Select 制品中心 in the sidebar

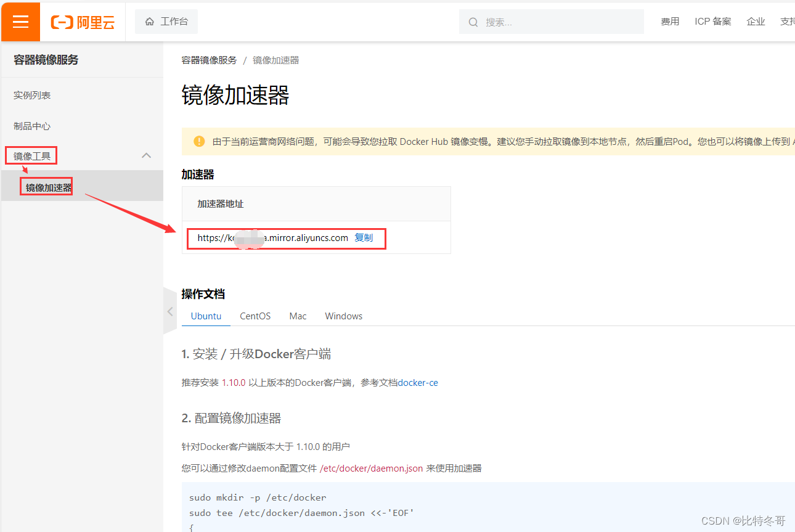[32, 126]
